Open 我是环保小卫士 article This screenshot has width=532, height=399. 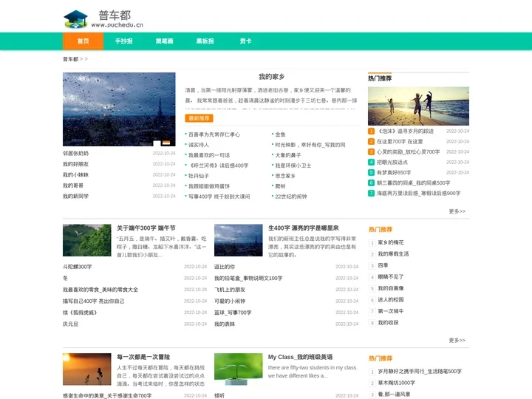[x=293, y=166]
